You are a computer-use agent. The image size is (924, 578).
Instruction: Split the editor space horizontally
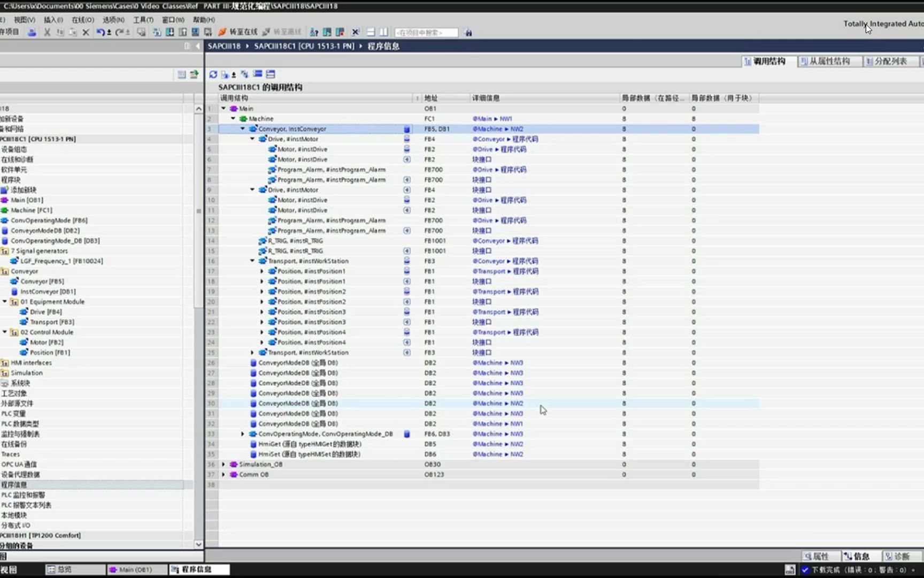pyautogui.click(x=371, y=32)
